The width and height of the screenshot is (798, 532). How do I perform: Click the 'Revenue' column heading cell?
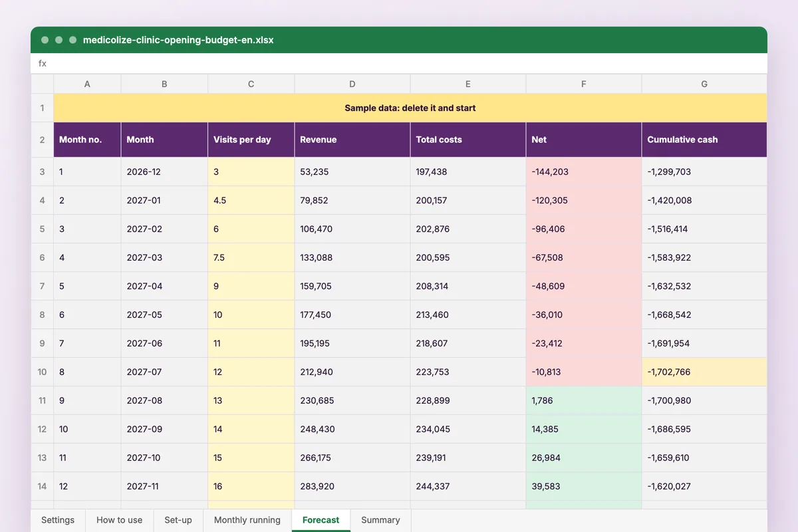point(352,140)
